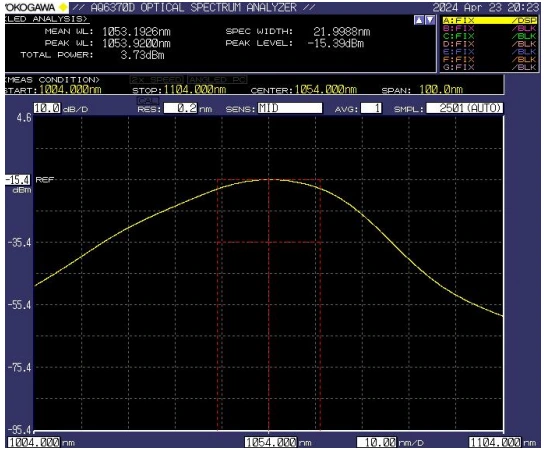This screenshot has width=545, height=455.
Task: Select trace F:FIX /BLK
Action: pyautogui.click(x=490, y=59)
